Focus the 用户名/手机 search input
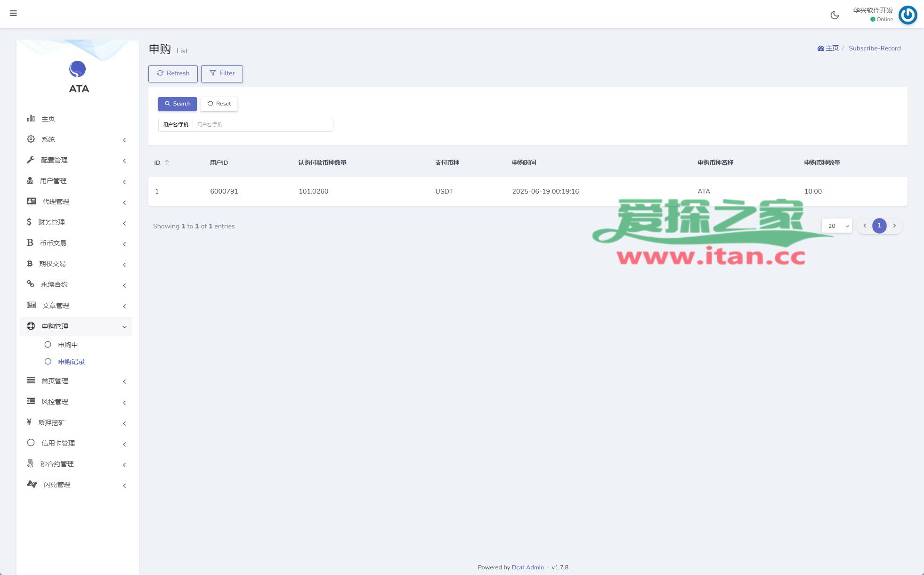Image resolution: width=924 pixels, height=575 pixels. (x=263, y=125)
